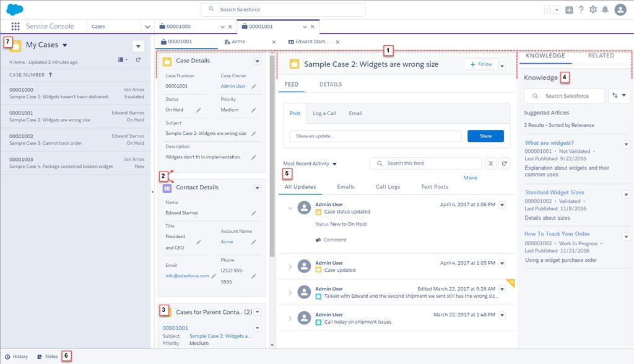Open 00001000 tab dropdown arrow

coord(222,27)
